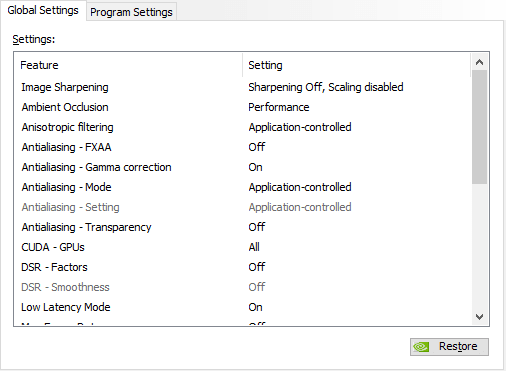The image size is (506, 371).
Task: Change Antialiasing - Gamma correction On value
Action: point(255,167)
